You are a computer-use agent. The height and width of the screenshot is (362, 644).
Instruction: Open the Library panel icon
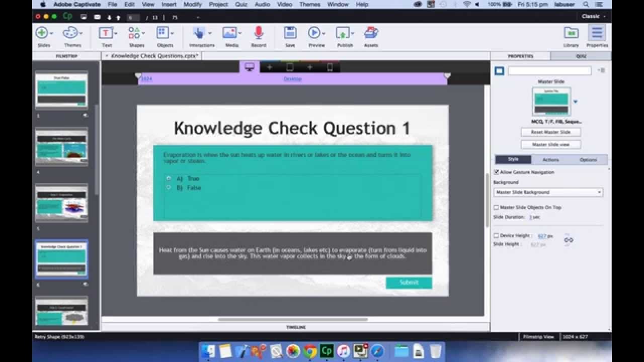pos(571,33)
